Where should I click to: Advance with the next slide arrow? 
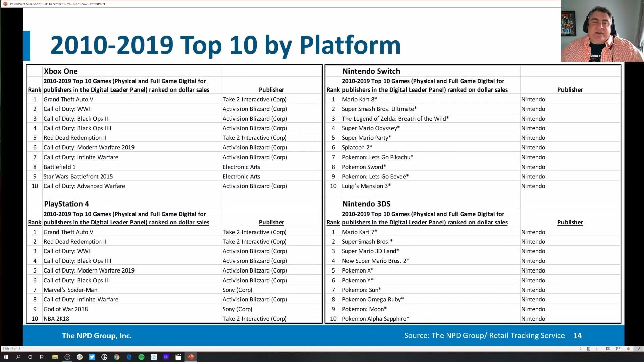(x=596, y=349)
